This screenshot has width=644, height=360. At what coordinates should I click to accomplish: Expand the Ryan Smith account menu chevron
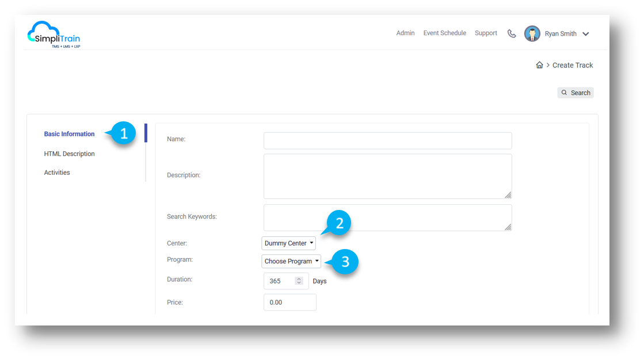[586, 33]
